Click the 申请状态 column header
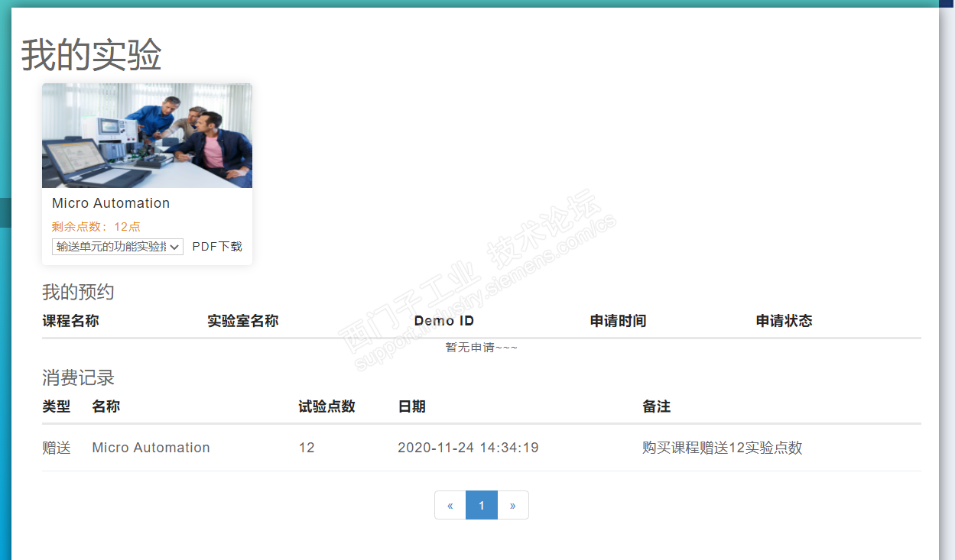The width and height of the screenshot is (955, 560). click(x=784, y=321)
